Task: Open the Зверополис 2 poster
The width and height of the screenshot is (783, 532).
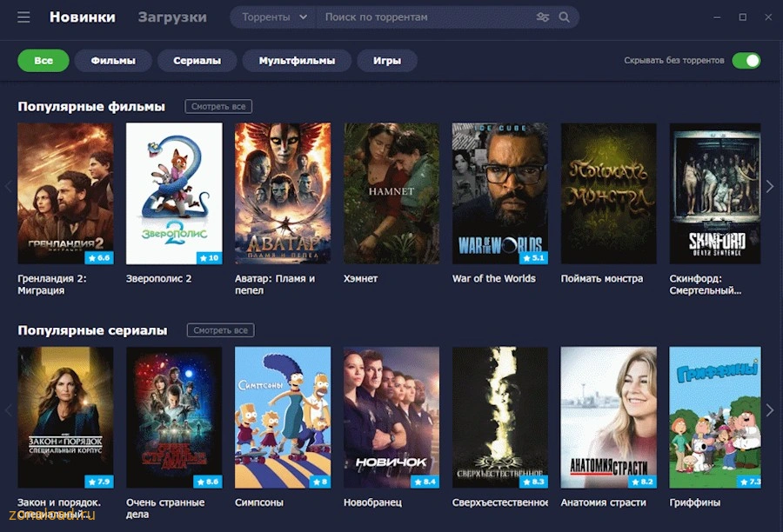Action: [x=174, y=193]
